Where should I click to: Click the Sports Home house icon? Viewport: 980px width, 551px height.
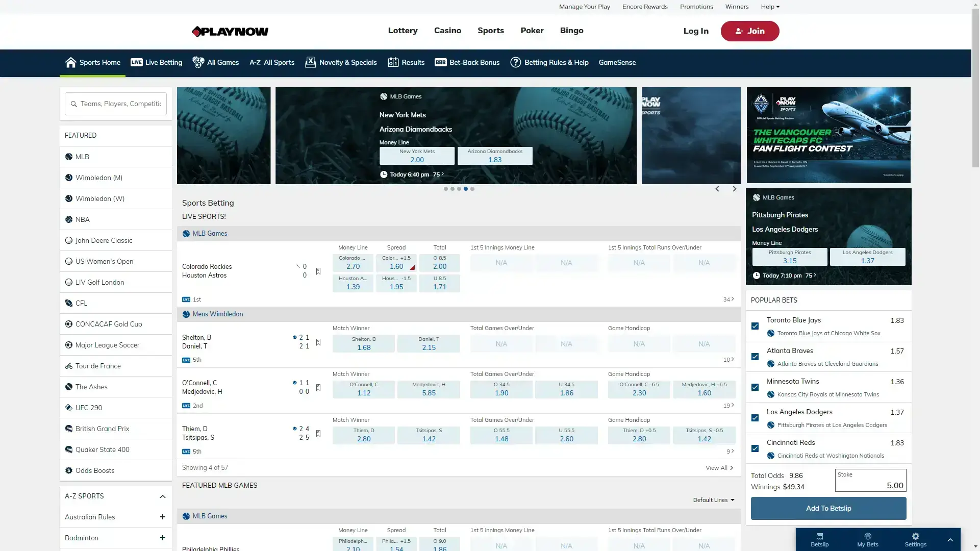click(x=70, y=62)
